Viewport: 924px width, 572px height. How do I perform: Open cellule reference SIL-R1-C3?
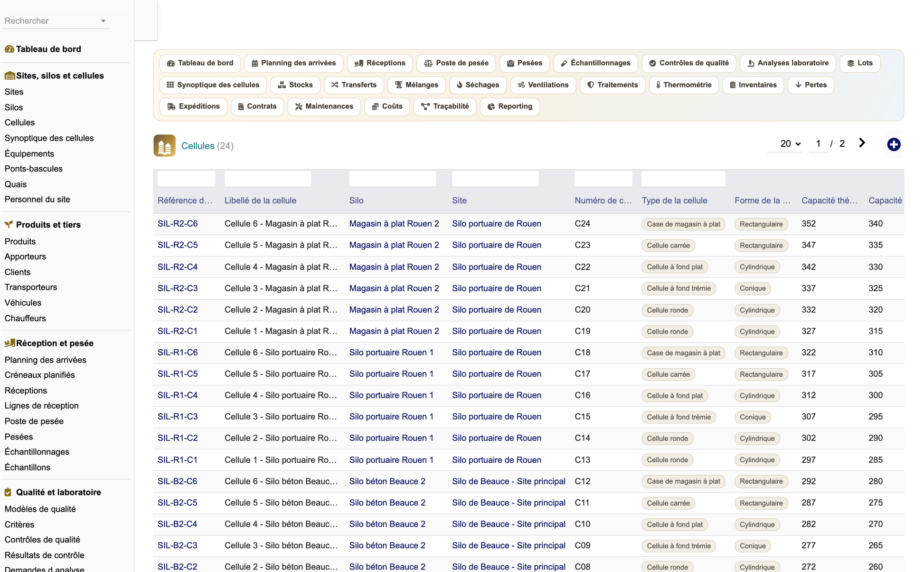(178, 417)
